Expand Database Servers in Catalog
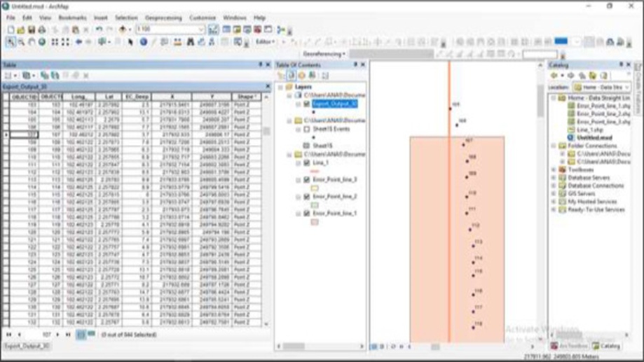 point(553,178)
